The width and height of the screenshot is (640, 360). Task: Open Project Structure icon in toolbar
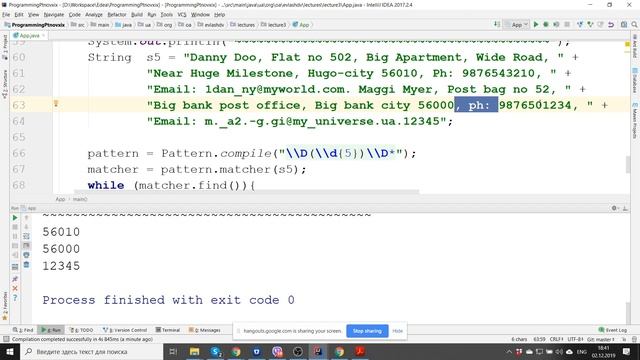(624, 24)
